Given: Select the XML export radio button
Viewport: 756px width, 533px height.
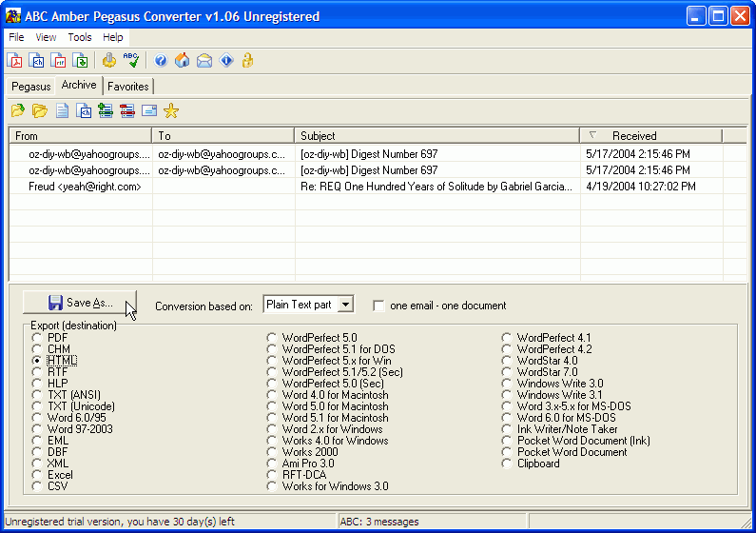Looking at the screenshot, I should tap(37, 464).
